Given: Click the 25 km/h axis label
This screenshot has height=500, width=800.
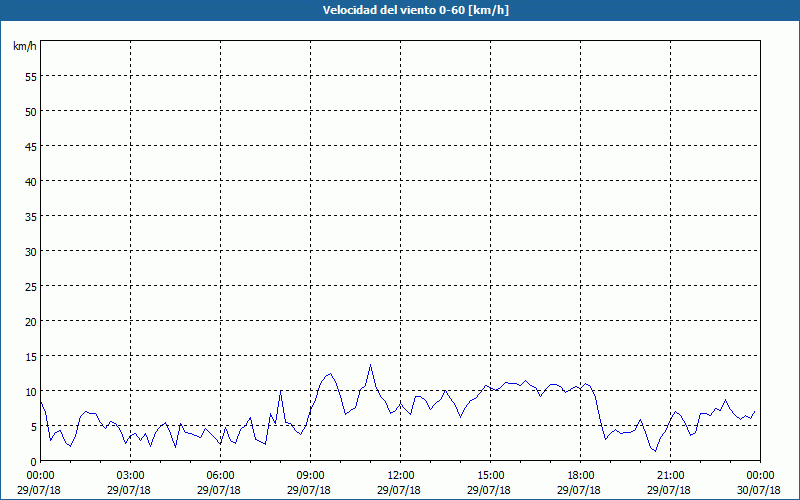Looking at the screenshot, I should 31,286.
